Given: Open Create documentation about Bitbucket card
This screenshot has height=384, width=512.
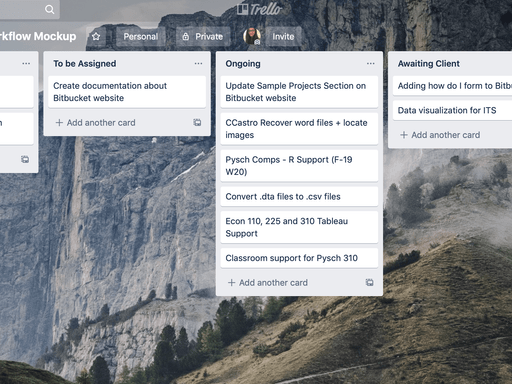Looking at the screenshot, I should point(127,92).
